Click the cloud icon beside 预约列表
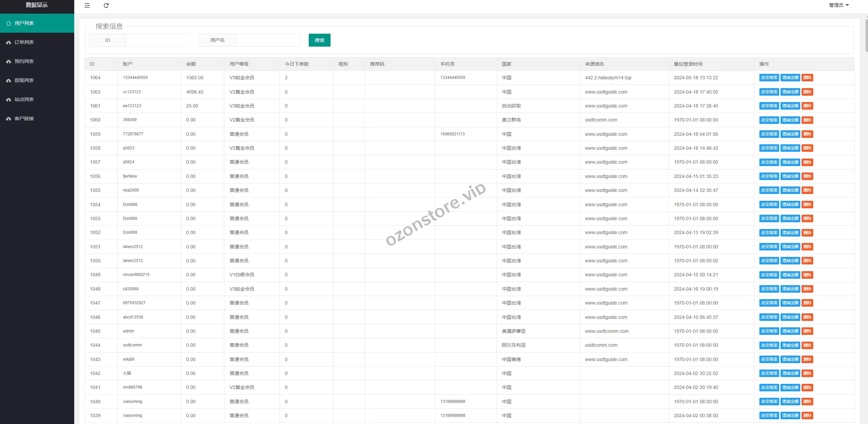Screen dimensions: 868x424 click(x=9, y=61)
